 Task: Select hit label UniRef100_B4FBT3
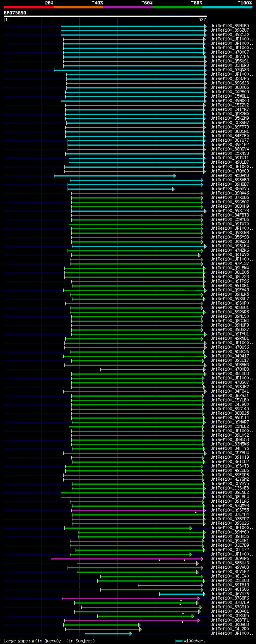230,215
